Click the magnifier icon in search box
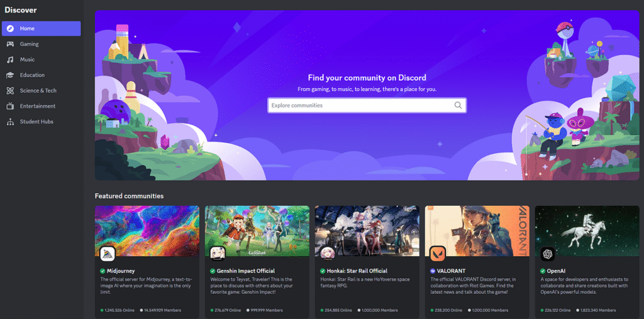Screen dimensions: 644x319 458,105
